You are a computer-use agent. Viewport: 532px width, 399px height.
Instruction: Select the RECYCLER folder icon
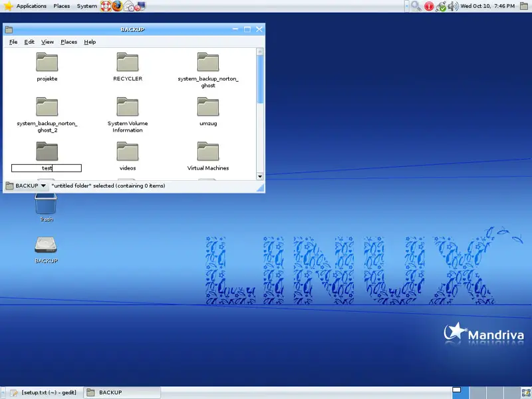[128, 62]
